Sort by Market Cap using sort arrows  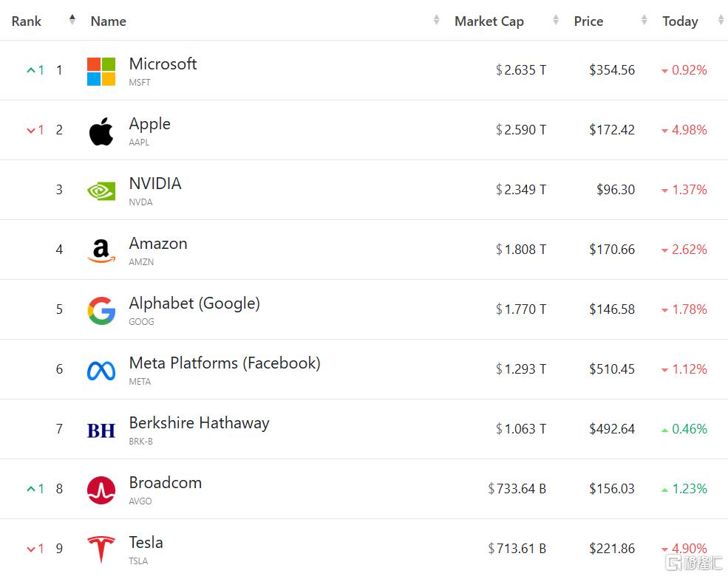click(556, 19)
